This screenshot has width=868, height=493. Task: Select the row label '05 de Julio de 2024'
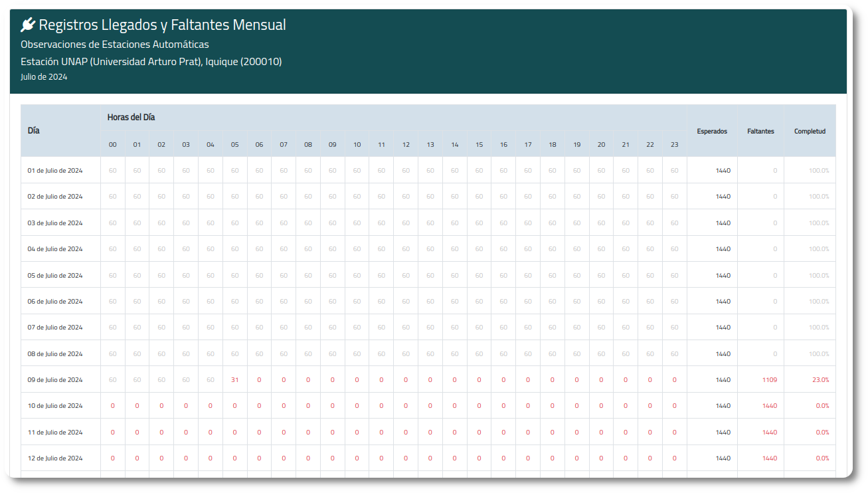click(55, 276)
